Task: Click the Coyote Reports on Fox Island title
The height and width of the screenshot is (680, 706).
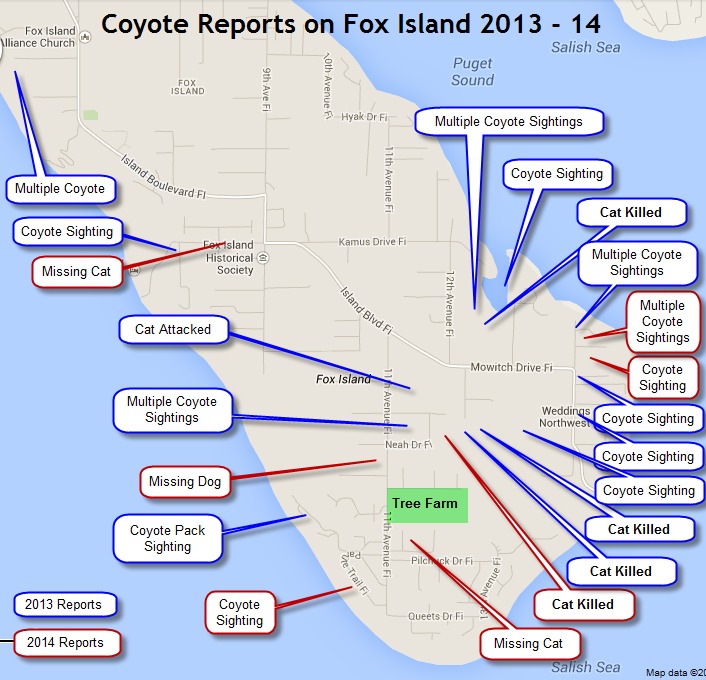Action: (x=350, y=22)
